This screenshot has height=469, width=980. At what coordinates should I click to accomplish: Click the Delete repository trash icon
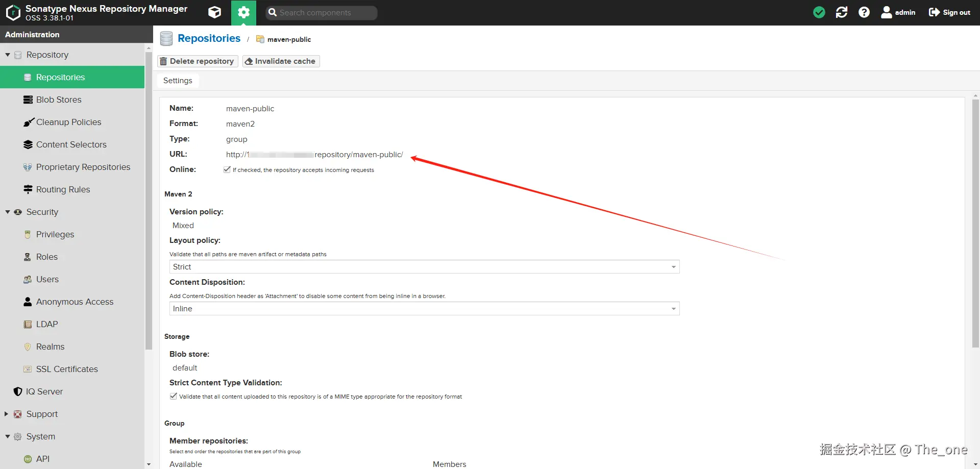(163, 61)
